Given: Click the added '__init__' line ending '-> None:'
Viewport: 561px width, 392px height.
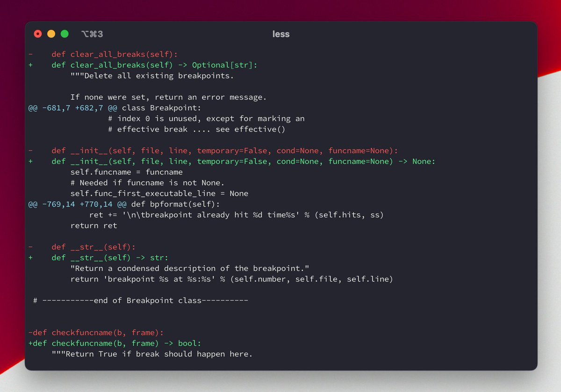Looking at the screenshot, I should coord(232,161).
